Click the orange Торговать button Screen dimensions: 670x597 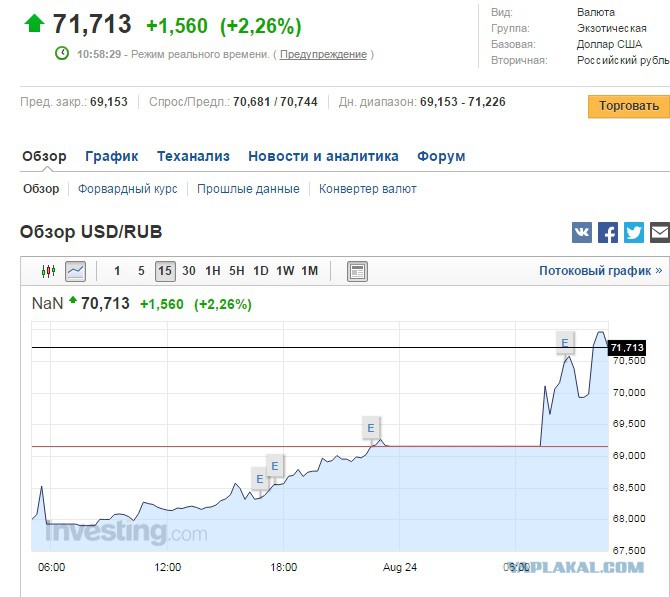coord(629,106)
